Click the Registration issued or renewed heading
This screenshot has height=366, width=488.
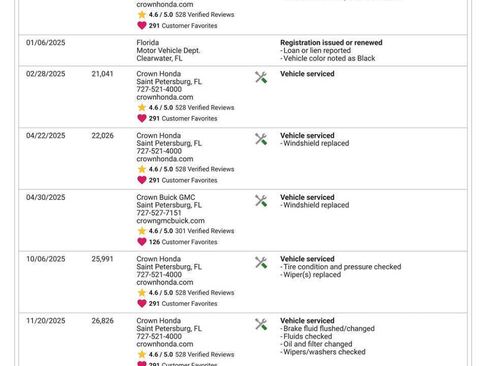331,43
